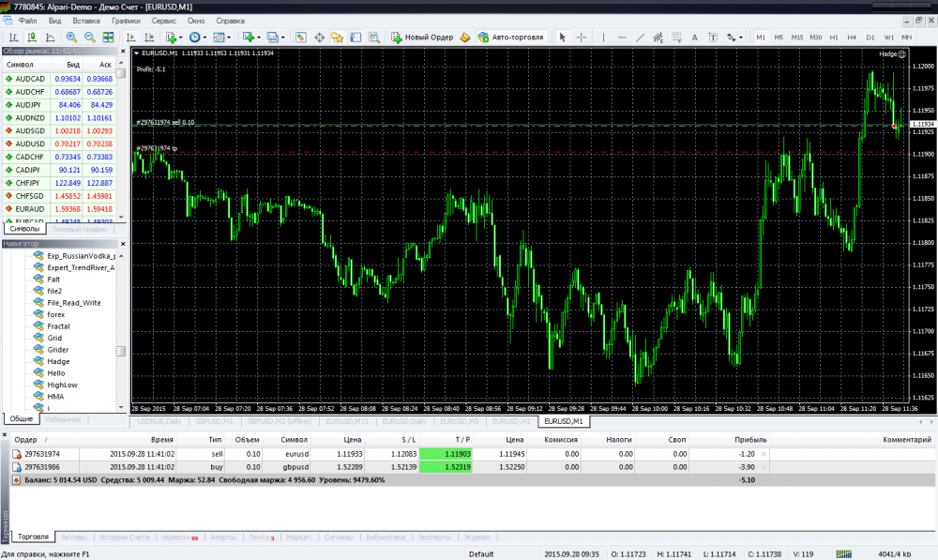Draw a vertical line tool
The width and height of the screenshot is (938, 560).
click(603, 38)
